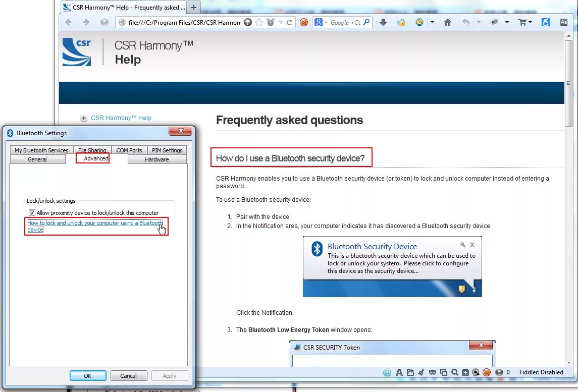Switch to My Bluetooth Services tab

point(41,150)
